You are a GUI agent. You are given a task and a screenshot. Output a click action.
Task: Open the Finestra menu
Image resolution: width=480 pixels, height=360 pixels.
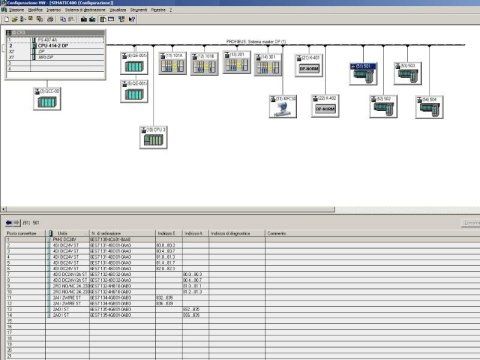click(158, 10)
